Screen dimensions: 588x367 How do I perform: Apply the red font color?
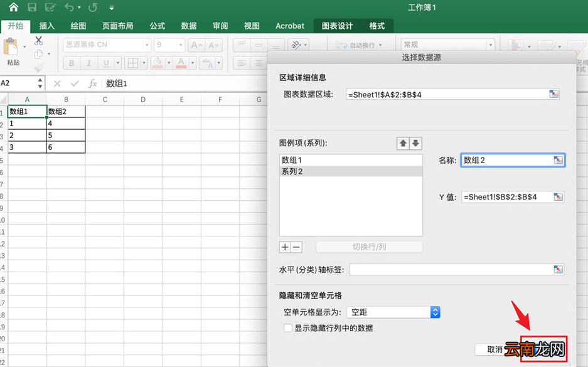pyautogui.click(x=181, y=63)
